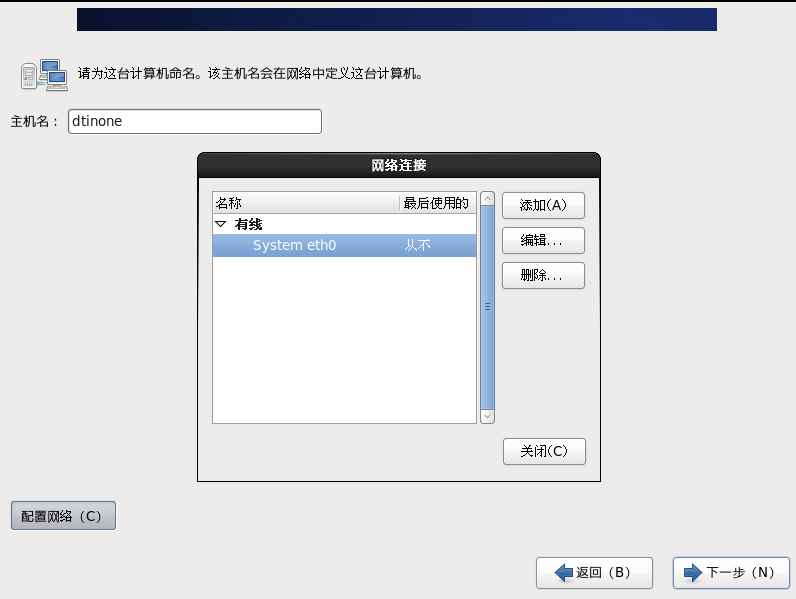Open 配置网络 (C) settings

click(63, 516)
